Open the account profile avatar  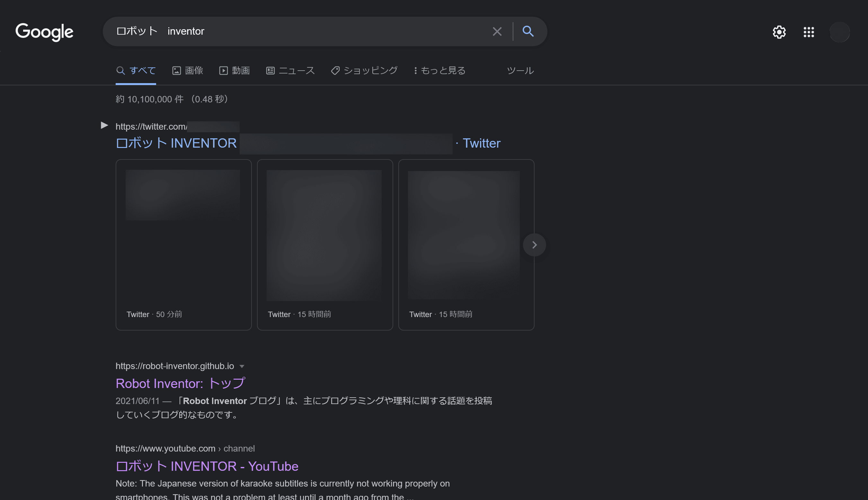pos(839,32)
